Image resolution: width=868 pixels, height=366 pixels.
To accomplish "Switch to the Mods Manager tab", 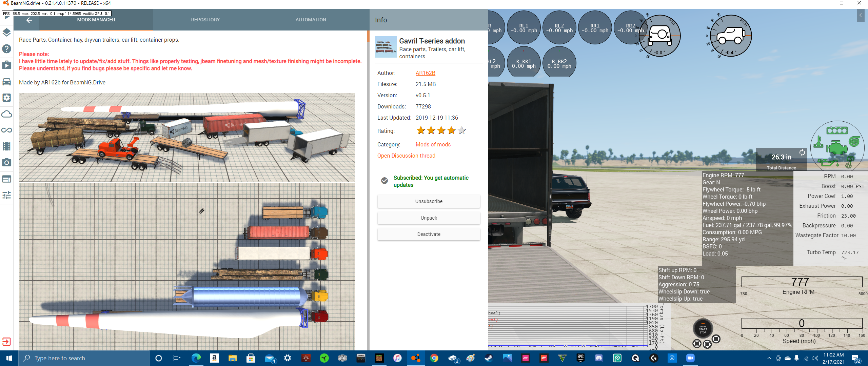I will coord(96,20).
